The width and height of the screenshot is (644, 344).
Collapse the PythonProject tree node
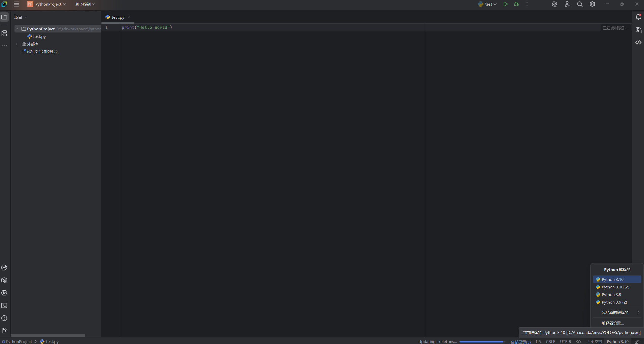click(x=17, y=29)
